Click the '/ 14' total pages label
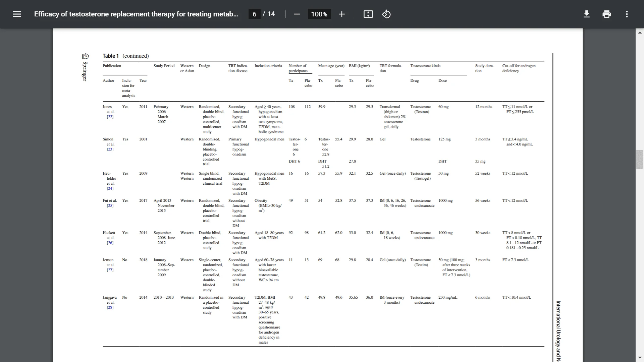Viewport: 644px width, 362px height. point(269,14)
